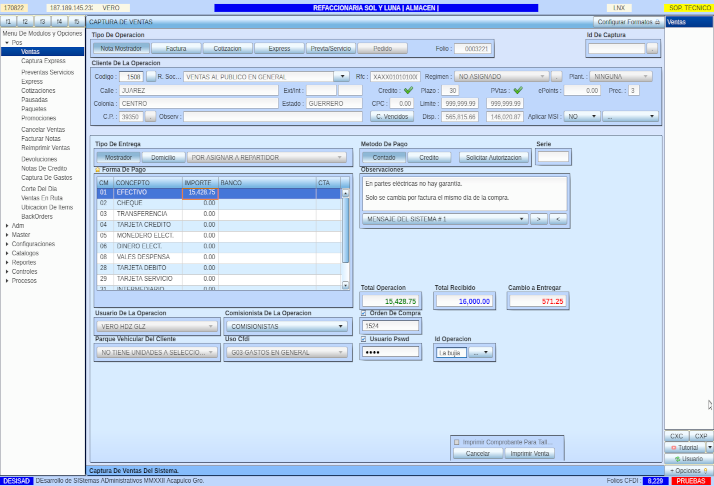Select Contado payment method
This screenshot has width=714, height=486.
coord(384,158)
